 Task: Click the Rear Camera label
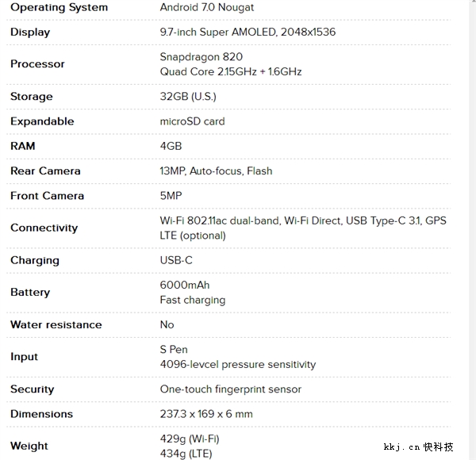pyautogui.click(x=45, y=171)
